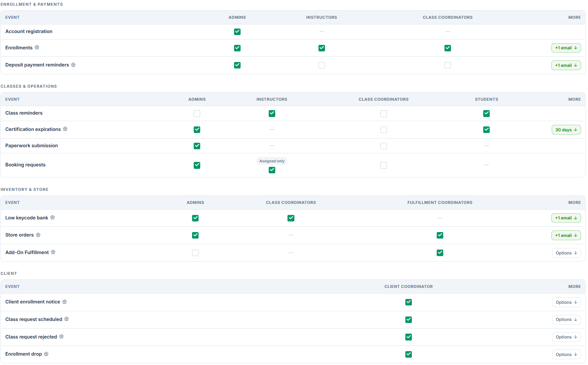
Task: Click the badge icon beside Add-On Fulfillment
Action: (x=53, y=252)
